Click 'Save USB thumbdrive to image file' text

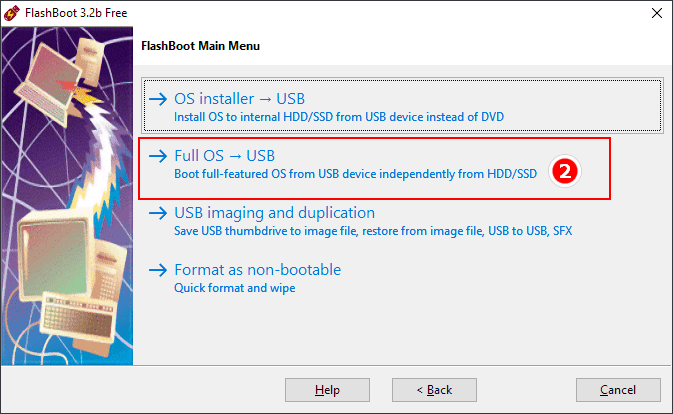pyautogui.click(x=373, y=231)
